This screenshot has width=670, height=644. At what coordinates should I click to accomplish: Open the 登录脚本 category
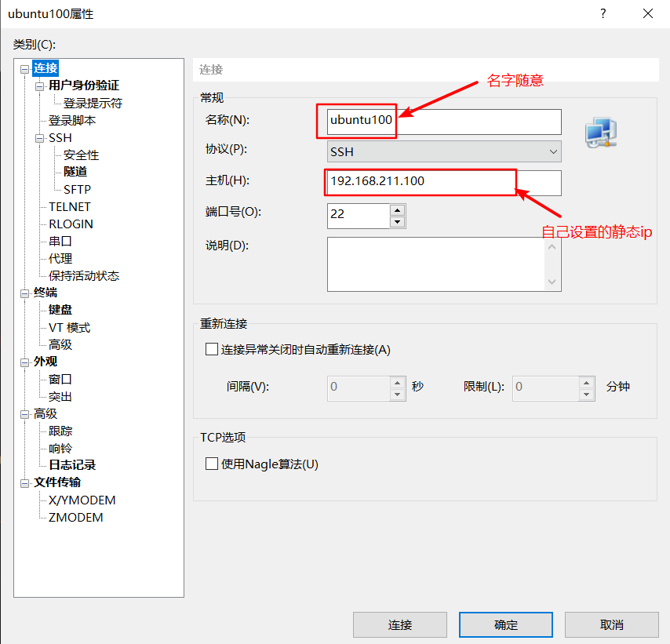pos(72,121)
